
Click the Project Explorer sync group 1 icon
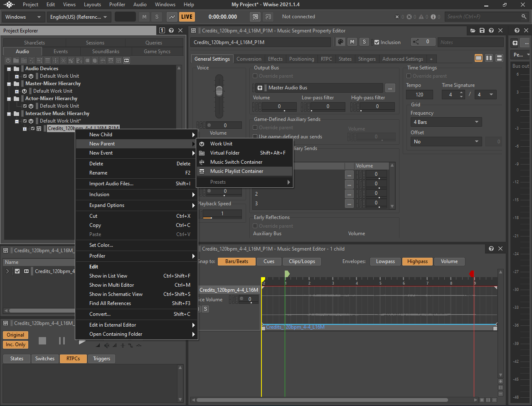(x=163, y=30)
